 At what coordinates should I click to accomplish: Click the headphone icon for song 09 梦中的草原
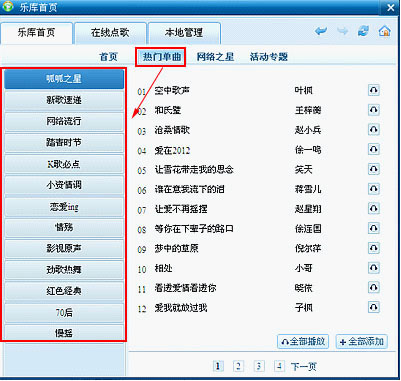coord(374,248)
